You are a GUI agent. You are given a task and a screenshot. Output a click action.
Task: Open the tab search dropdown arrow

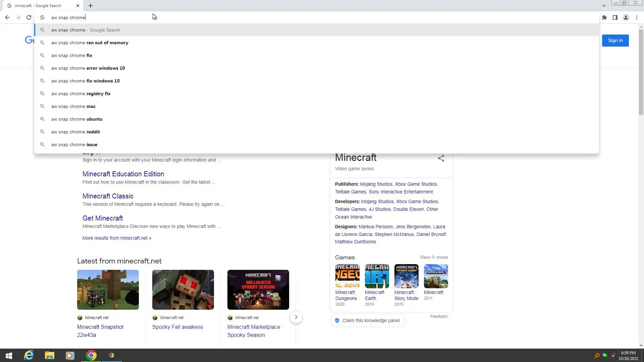(604, 6)
